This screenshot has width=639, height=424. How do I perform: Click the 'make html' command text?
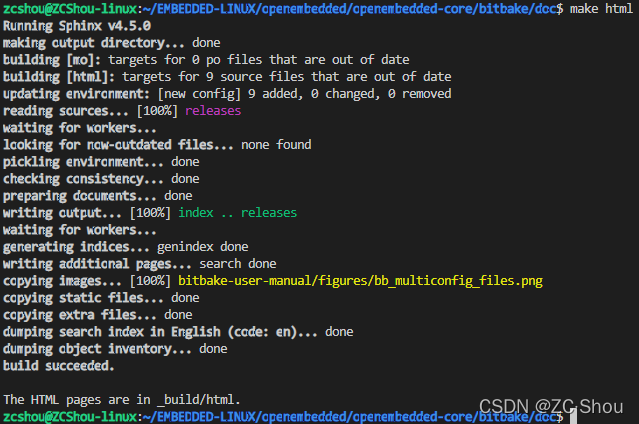pyautogui.click(x=601, y=9)
